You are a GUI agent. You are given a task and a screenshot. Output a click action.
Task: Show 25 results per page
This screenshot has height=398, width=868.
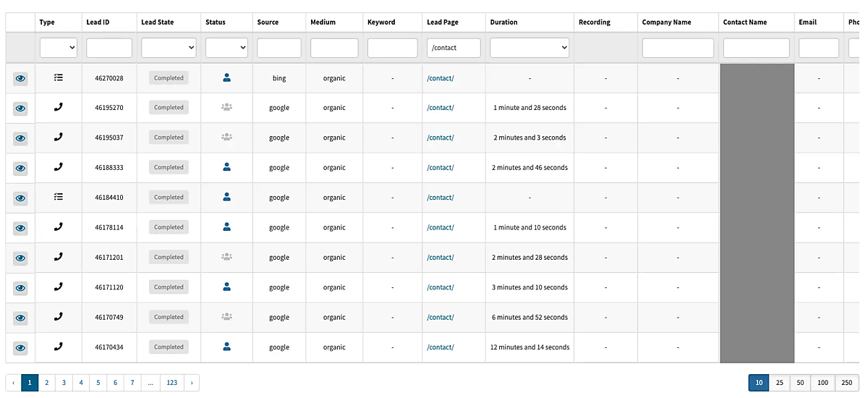point(780,383)
